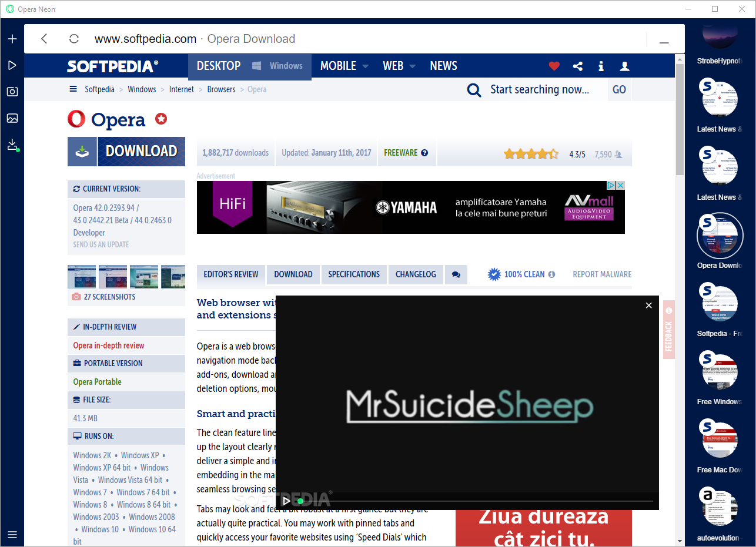Switch to EDITOR'S REVIEW tab

tap(231, 274)
